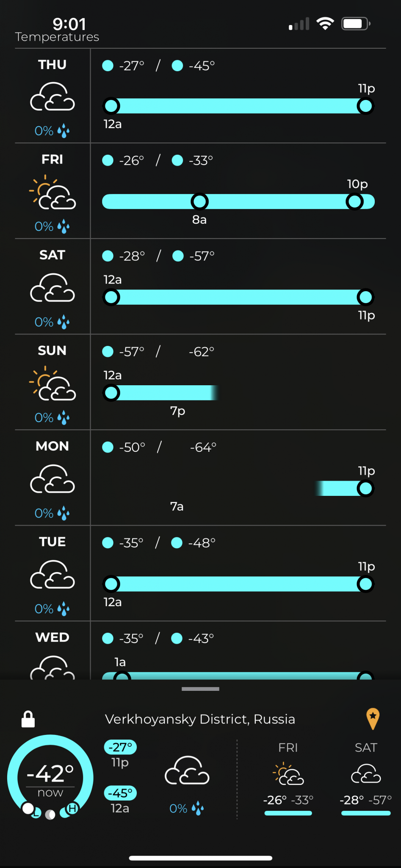Screen dimensions: 401x868
Task: Tap Monday's cloud icon
Action: click(53, 479)
